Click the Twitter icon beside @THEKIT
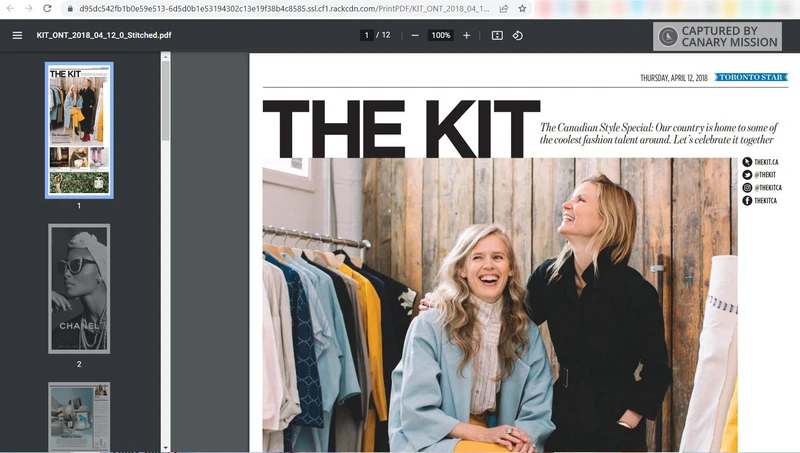This screenshot has width=800, height=453. pyautogui.click(x=747, y=174)
